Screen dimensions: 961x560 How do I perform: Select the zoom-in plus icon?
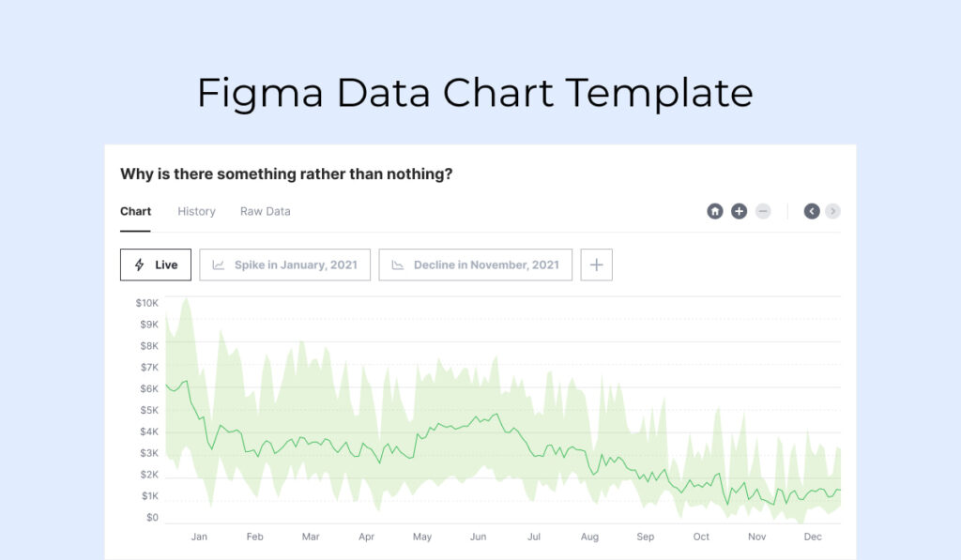pos(738,211)
